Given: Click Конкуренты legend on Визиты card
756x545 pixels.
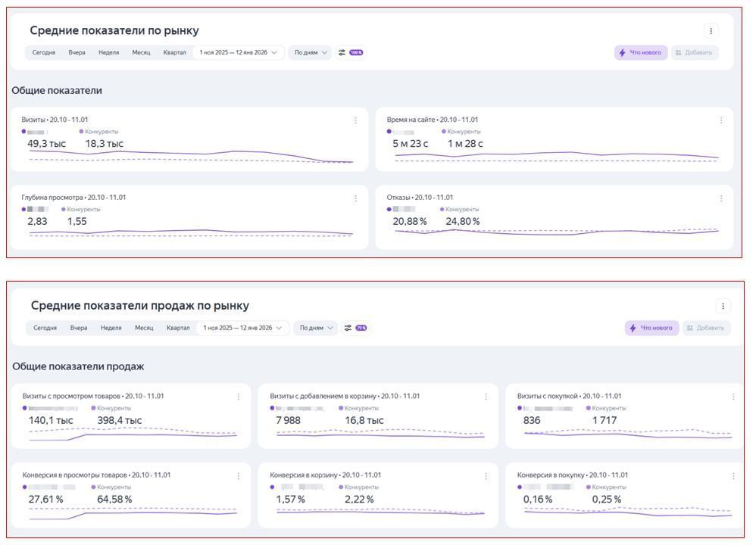Looking at the screenshot, I should coord(101,132).
